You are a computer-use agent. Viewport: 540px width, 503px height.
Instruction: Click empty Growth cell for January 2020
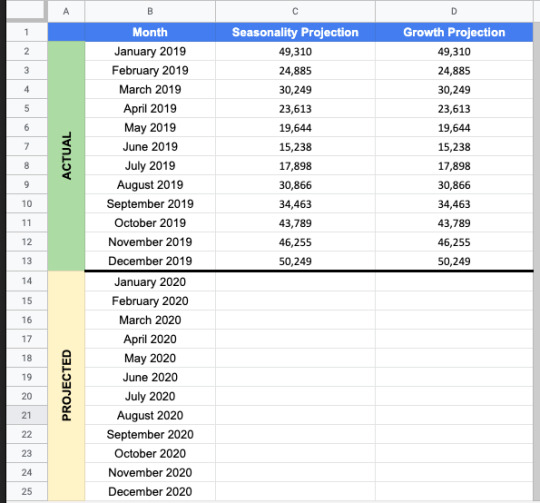[454, 282]
